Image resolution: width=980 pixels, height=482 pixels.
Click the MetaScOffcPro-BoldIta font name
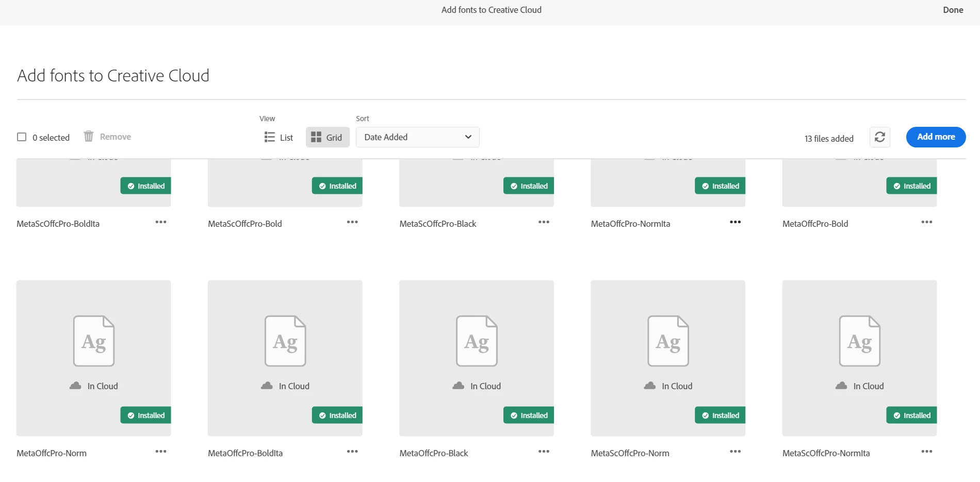click(58, 224)
